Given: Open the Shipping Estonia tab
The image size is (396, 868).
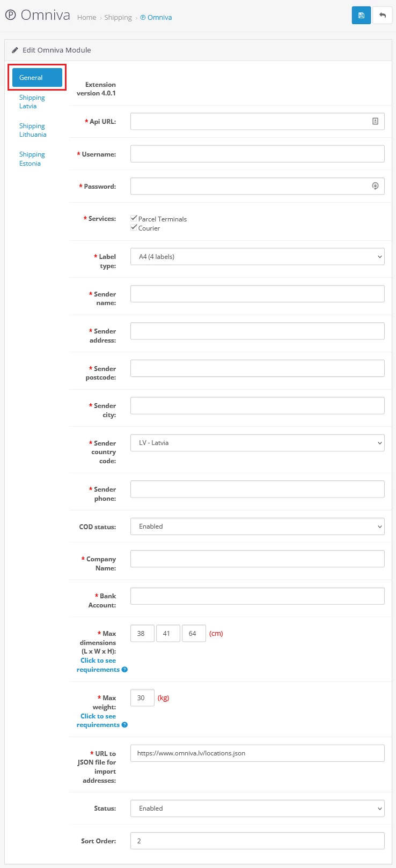Looking at the screenshot, I should (x=32, y=159).
